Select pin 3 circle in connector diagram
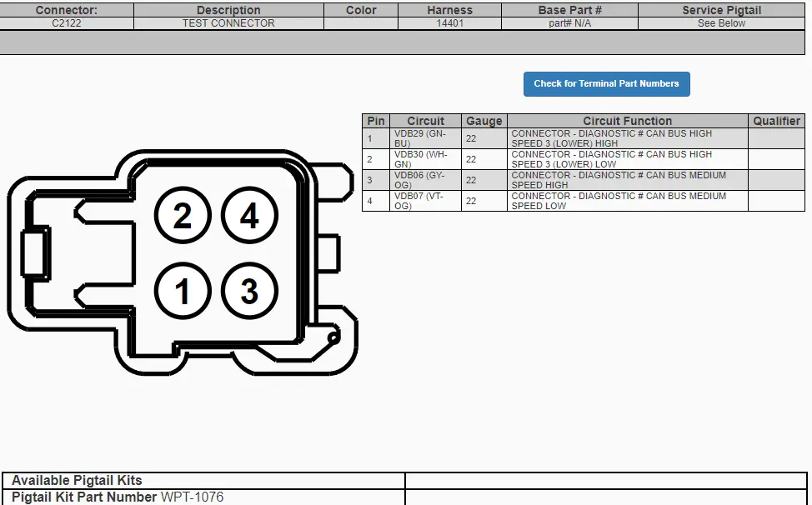 point(249,291)
